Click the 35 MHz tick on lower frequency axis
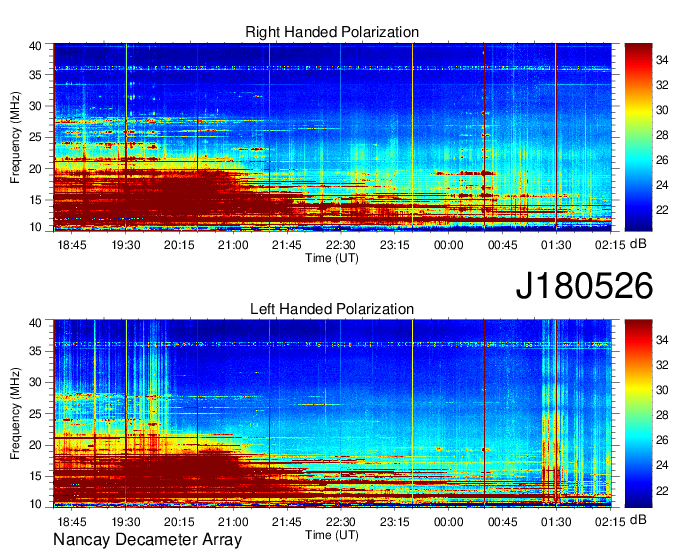Viewport: 680px width, 552px height. tap(36, 351)
